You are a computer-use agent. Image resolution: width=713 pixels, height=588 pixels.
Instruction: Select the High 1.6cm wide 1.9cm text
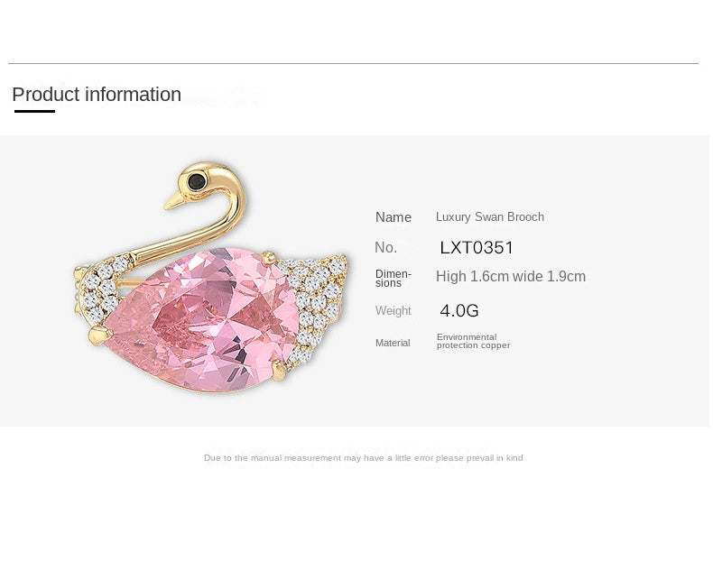[x=511, y=277]
